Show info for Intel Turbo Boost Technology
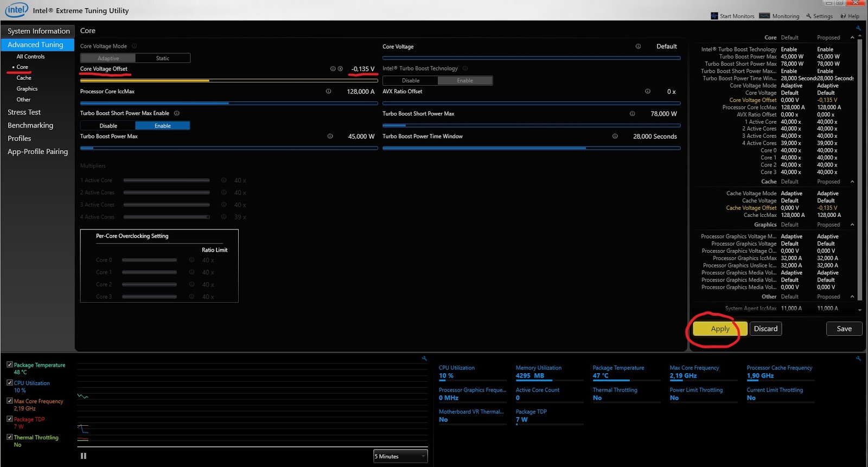868x467 pixels. tap(465, 68)
